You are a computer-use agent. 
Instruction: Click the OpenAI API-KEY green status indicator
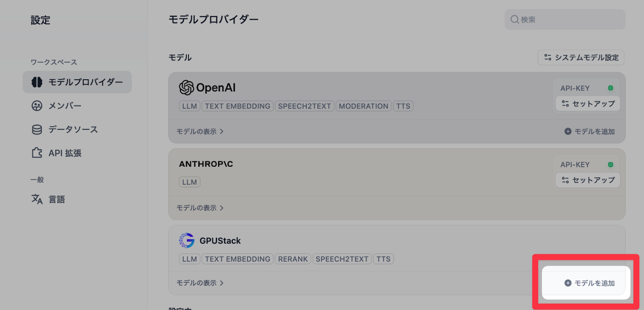pos(610,88)
